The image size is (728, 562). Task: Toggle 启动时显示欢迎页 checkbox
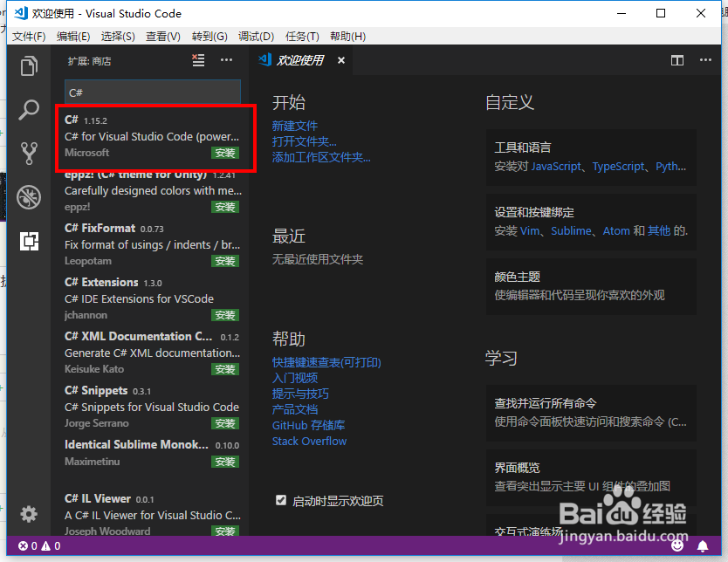(281, 500)
